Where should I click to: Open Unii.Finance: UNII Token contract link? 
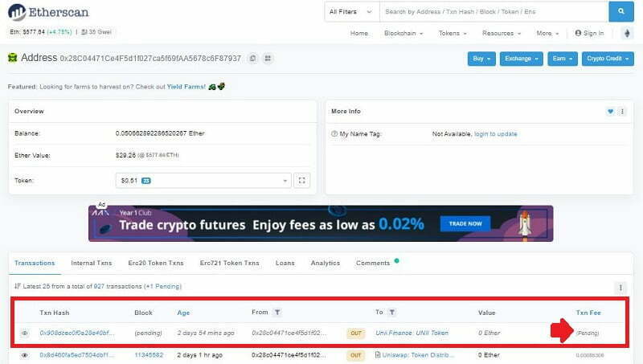[x=412, y=333]
